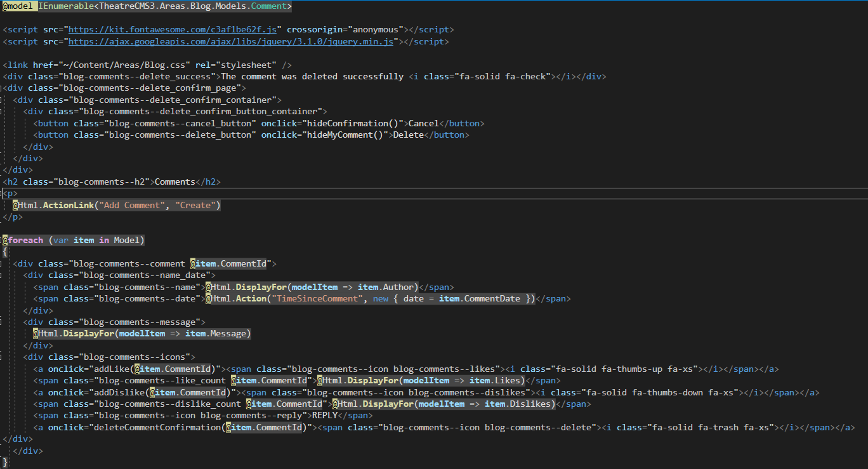Image resolution: width=868 pixels, height=469 pixels.
Task: Click the Delete button label text
Action: pyautogui.click(x=409, y=135)
